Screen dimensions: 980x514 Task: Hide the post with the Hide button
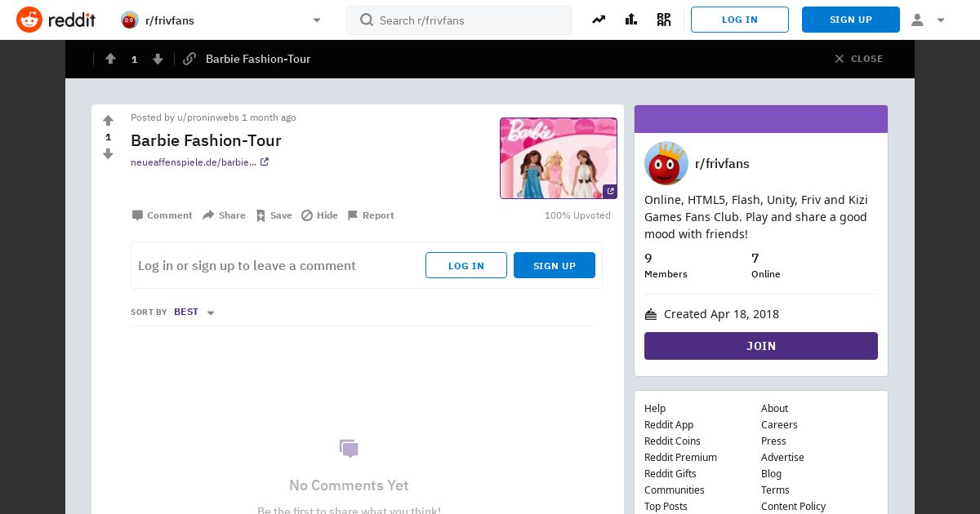pyautogui.click(x=319, y=215)
